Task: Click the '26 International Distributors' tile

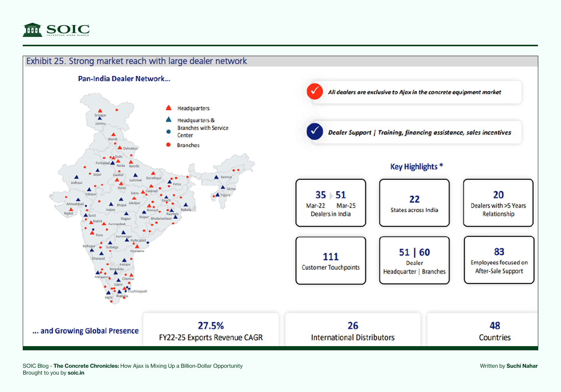Action: pos(353,329)
